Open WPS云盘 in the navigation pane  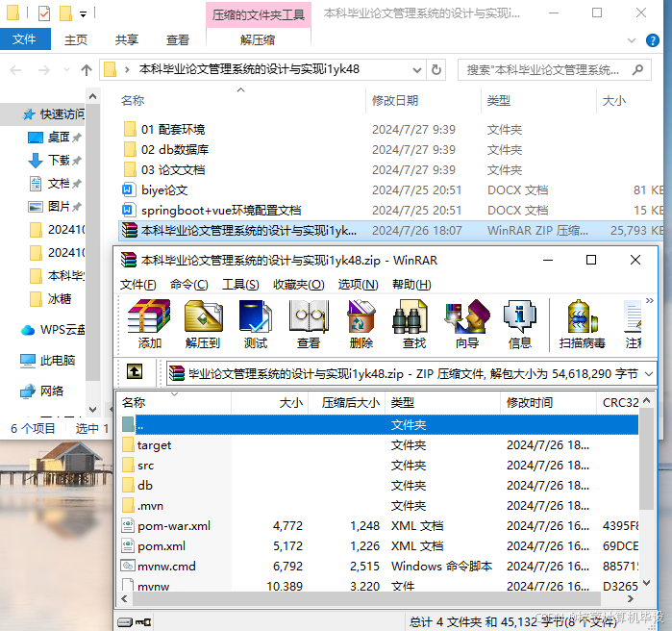pyautogui.click(x=53, y=330)
